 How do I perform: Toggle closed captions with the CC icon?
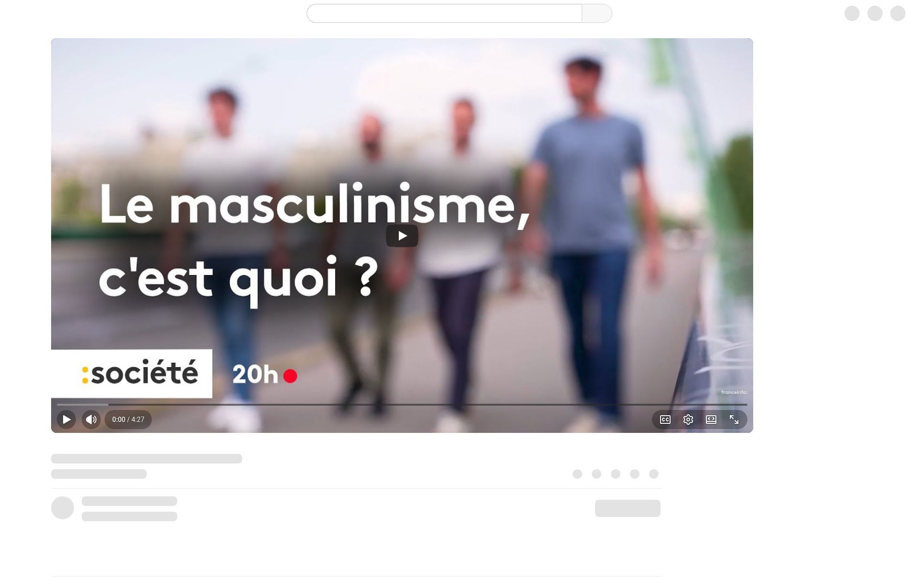coord(665,420)
